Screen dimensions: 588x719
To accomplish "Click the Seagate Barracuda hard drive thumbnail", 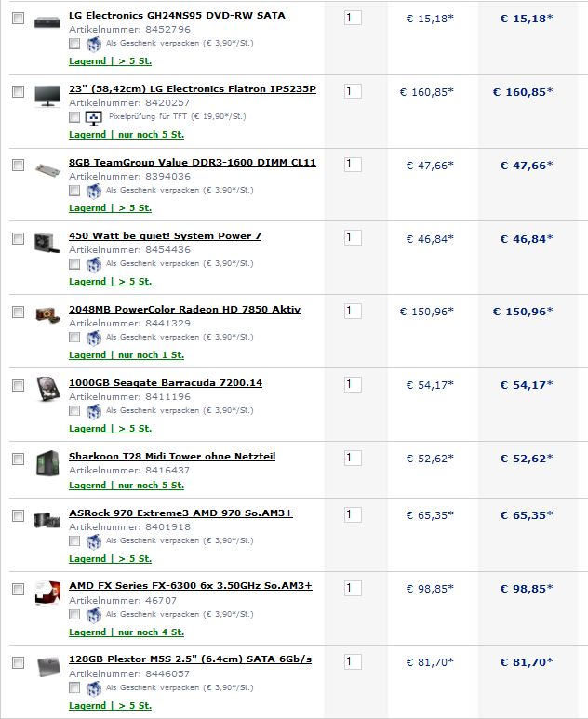I will tap(48, 389).
